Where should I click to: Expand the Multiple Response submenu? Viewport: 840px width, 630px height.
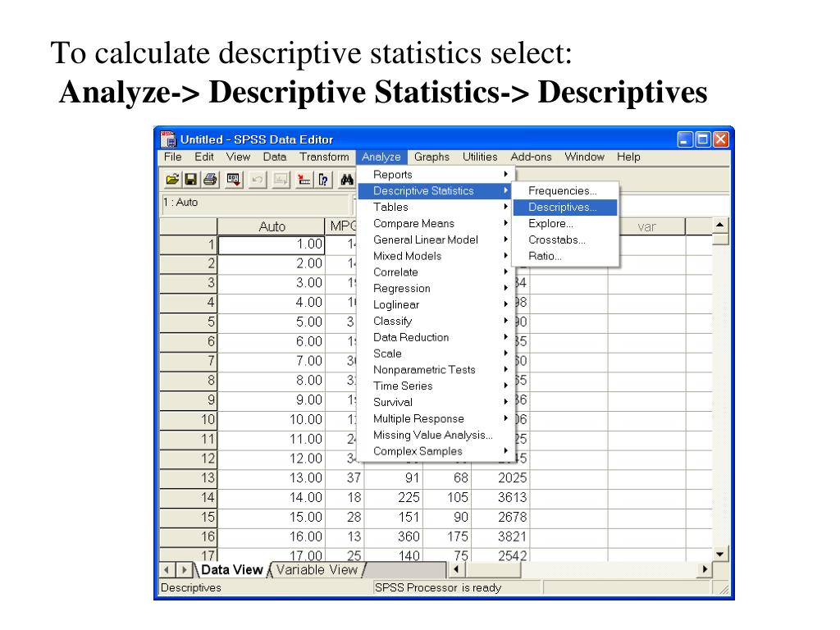436,418
